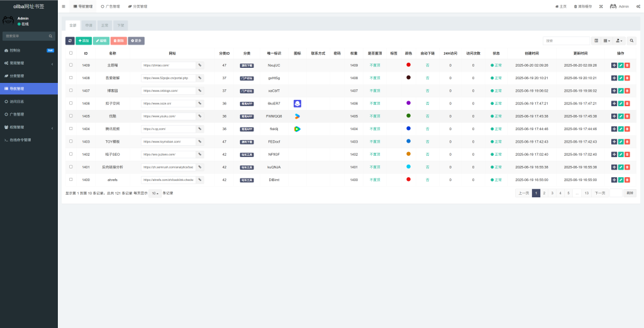Check the checkbox for row 1406
The height and width of the screenshot is (328, 644).
[x=70, y=103]
